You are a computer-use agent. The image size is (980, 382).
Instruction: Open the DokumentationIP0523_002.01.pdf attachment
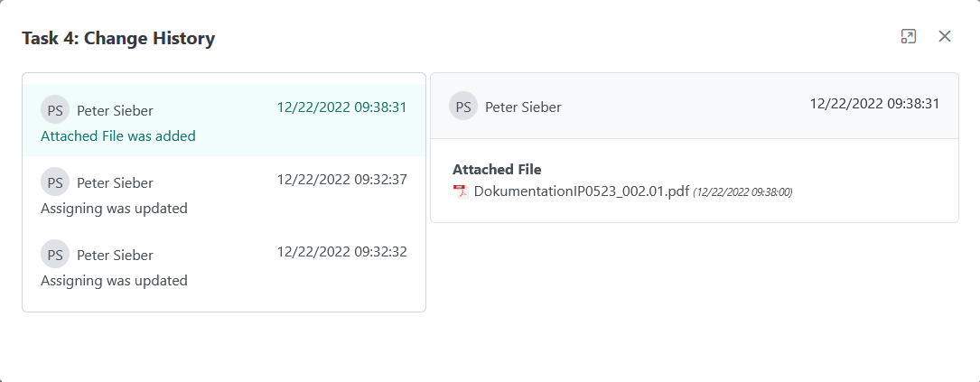581,191
